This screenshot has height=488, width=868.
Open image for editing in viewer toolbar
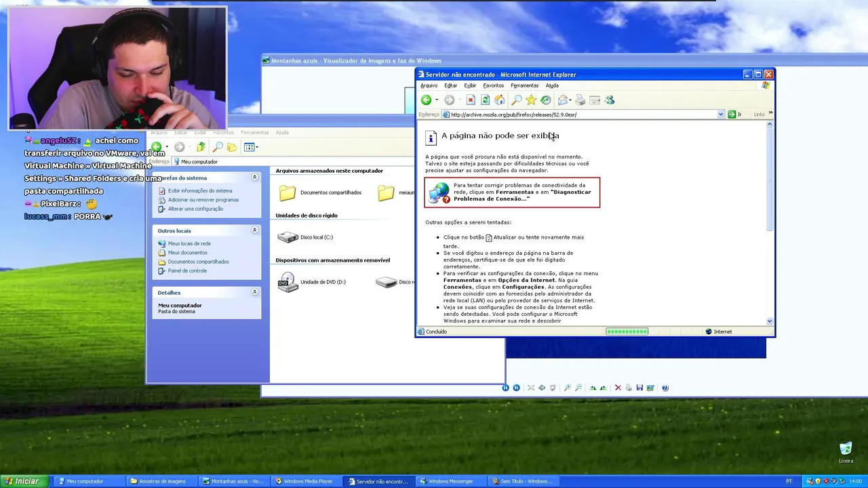pos(650,388)
